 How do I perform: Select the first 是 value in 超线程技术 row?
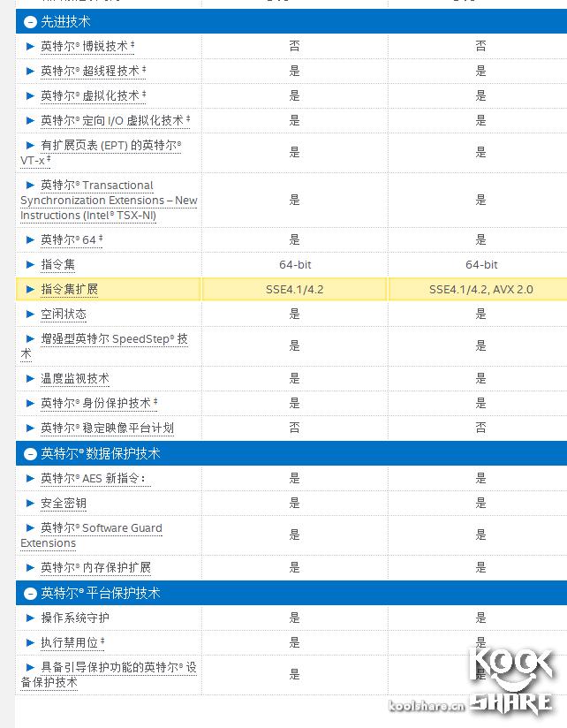[x=295, y=71]
